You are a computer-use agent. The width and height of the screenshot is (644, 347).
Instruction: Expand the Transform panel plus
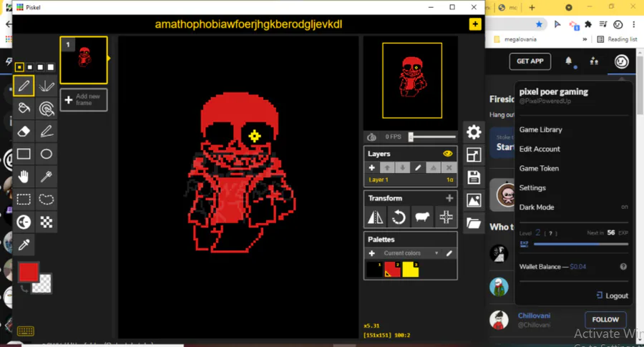[449, 198]
